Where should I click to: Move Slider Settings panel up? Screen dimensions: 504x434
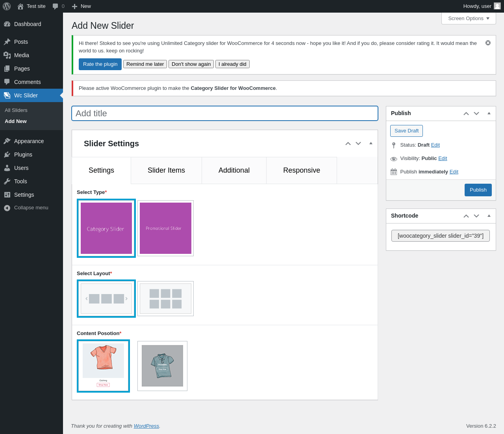(x=348, y=143)
